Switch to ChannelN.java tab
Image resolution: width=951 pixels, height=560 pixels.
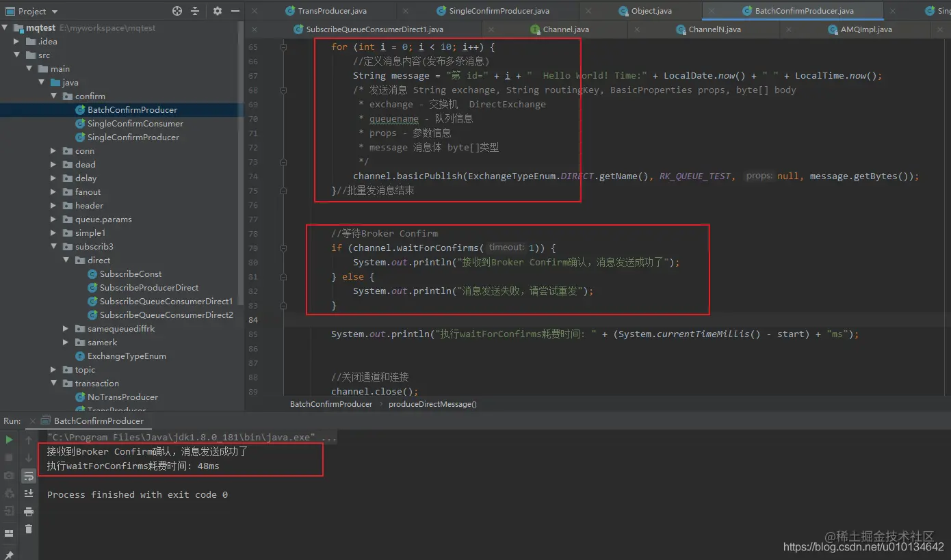pyautogui.click(x=708, y=29)
